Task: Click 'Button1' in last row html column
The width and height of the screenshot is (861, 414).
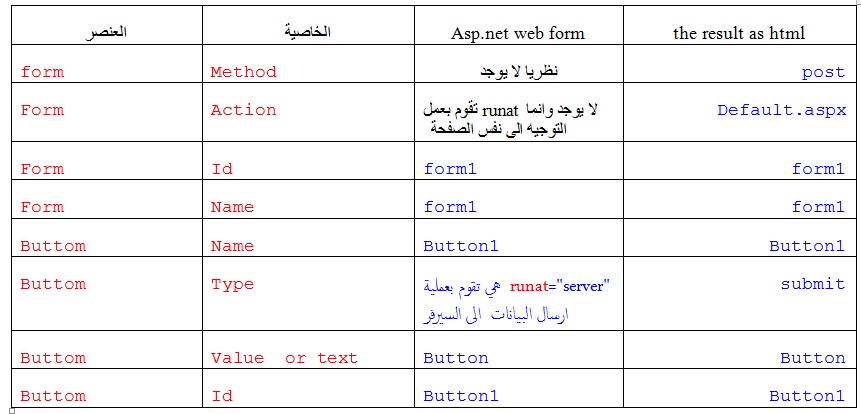Action: coord(807,396)
